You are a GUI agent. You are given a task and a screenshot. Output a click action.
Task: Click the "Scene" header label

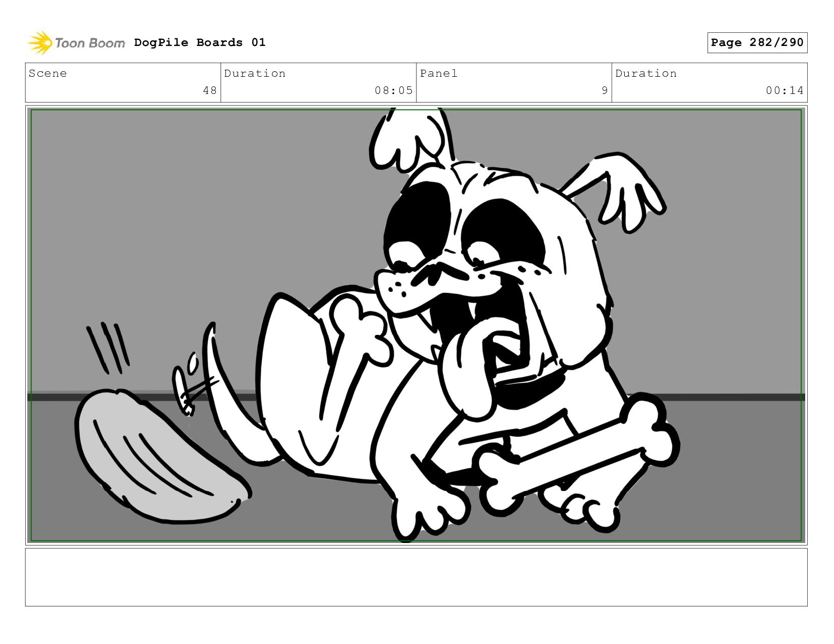[x=48, y=73]
